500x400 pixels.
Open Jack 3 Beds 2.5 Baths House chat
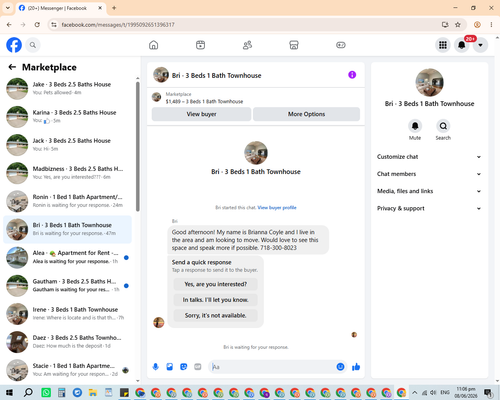(x=68, y=145)
